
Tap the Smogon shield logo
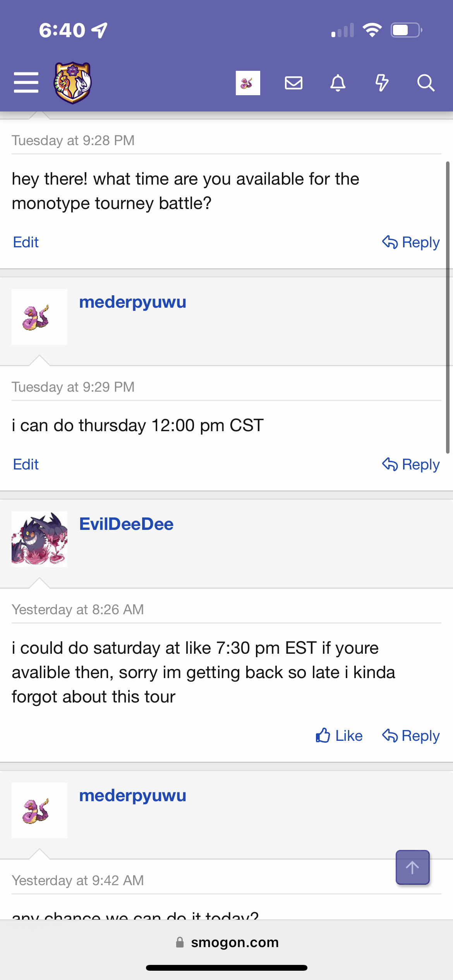click(x=72, y=83)
